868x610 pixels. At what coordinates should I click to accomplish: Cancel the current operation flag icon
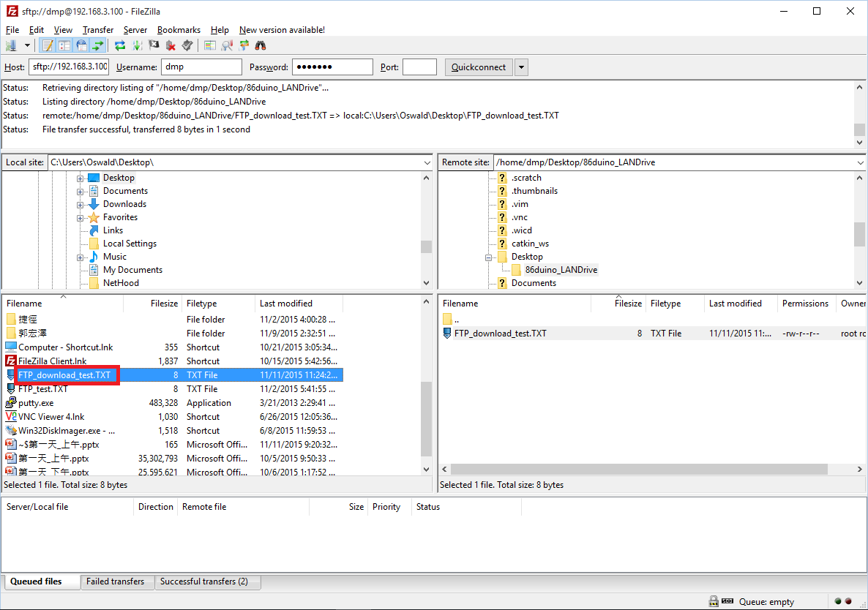(x=154, y=45)
